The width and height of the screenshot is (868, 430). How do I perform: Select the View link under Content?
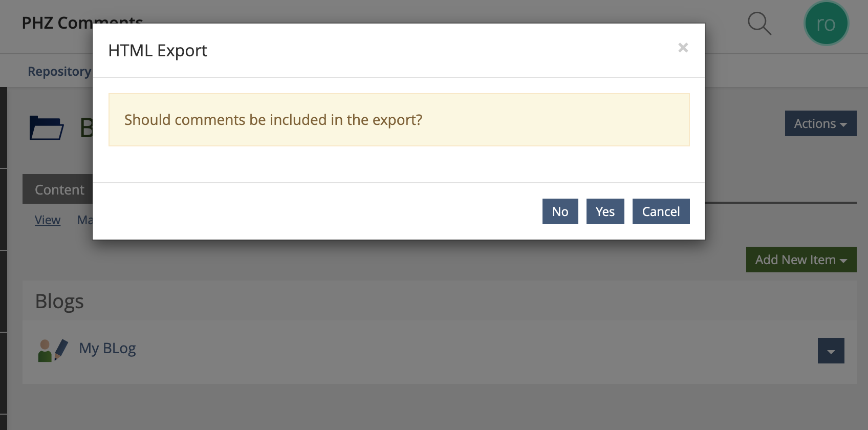[x=48, y=220]
